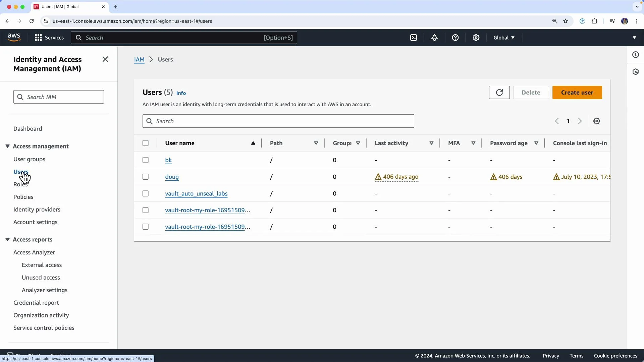Open Account settings
The height and width of the screenshot is (362, 644).
click(35, 222)
